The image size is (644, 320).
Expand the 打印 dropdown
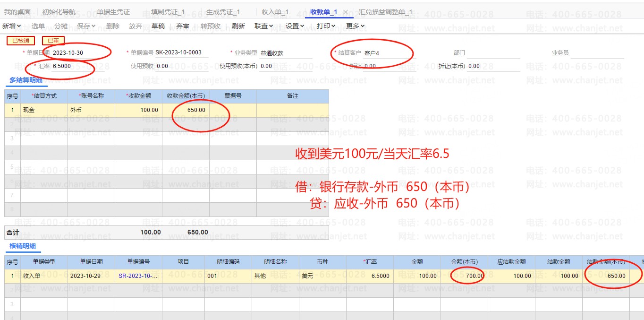click(326, 26)
